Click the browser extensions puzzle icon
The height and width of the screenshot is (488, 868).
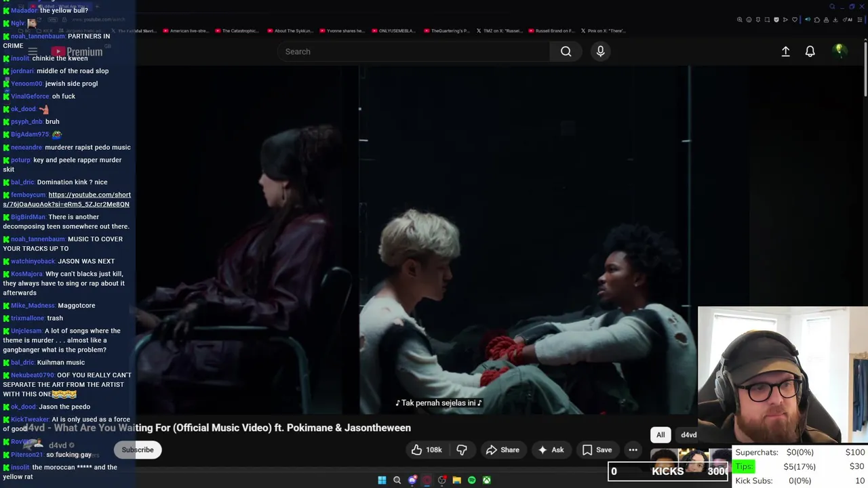click(817, 20)
